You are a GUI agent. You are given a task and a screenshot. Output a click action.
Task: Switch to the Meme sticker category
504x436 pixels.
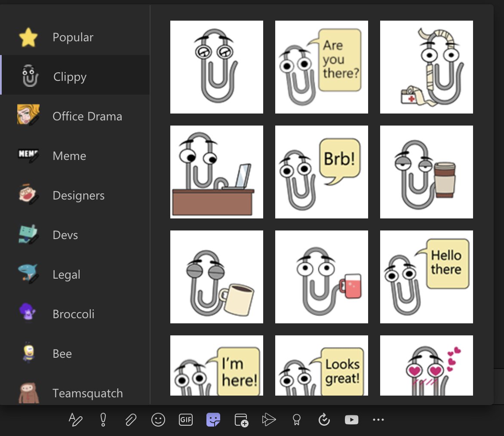point(75,156)
